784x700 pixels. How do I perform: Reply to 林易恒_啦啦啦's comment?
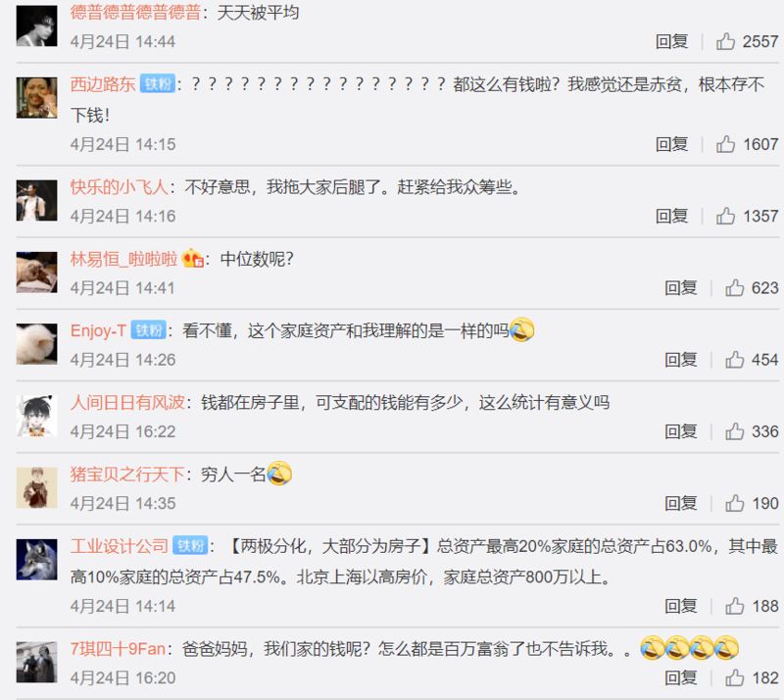coord(680,288)
